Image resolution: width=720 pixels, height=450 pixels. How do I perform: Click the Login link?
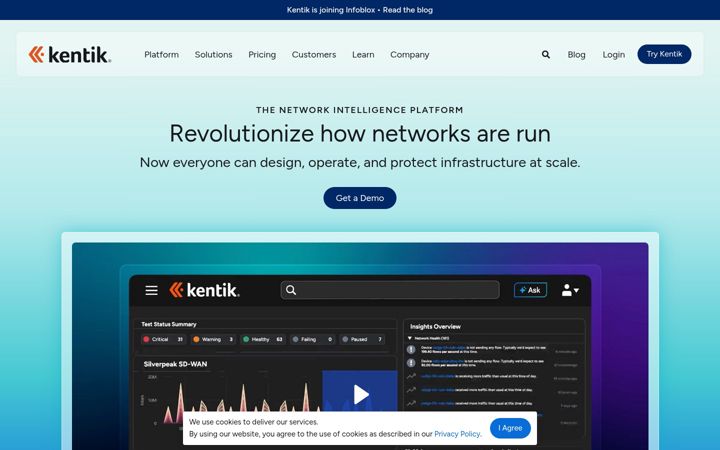614,55
